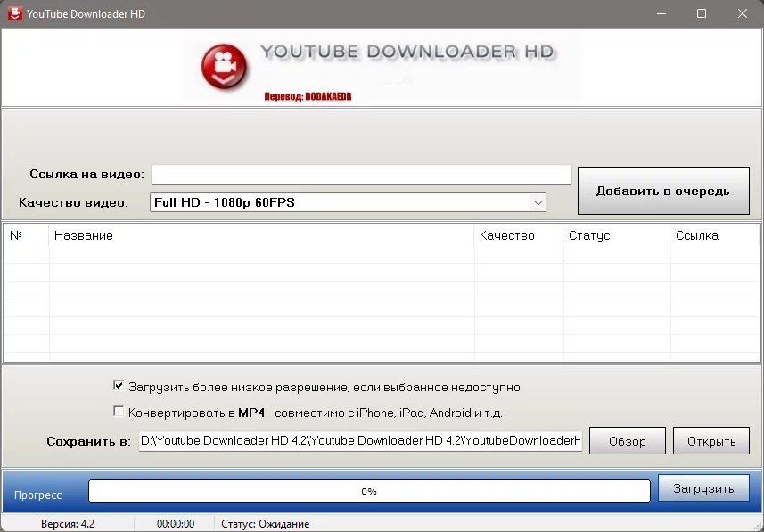The height and width of the screenshot is (532, 764).
Task: Click the Статус: Ожидание status text
Action: coord(265,524)
